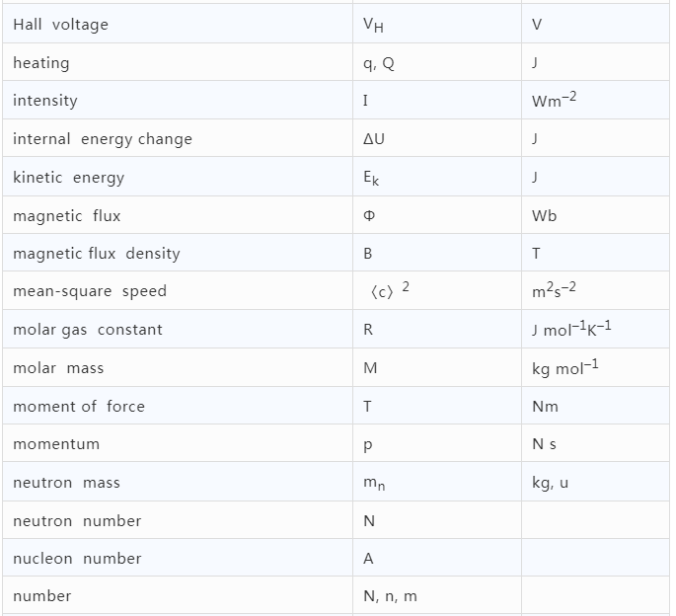The height and width of the screenshot is (616, 676).
Task: Click the 'Wb' unit cell
Action: tap(545, 215)
